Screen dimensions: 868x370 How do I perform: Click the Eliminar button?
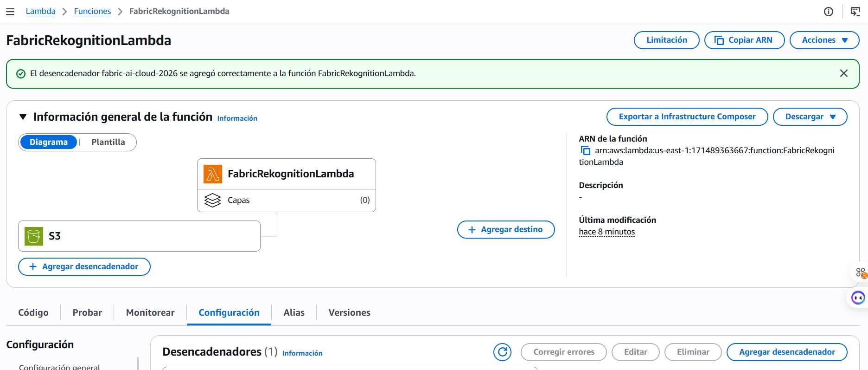693,352
